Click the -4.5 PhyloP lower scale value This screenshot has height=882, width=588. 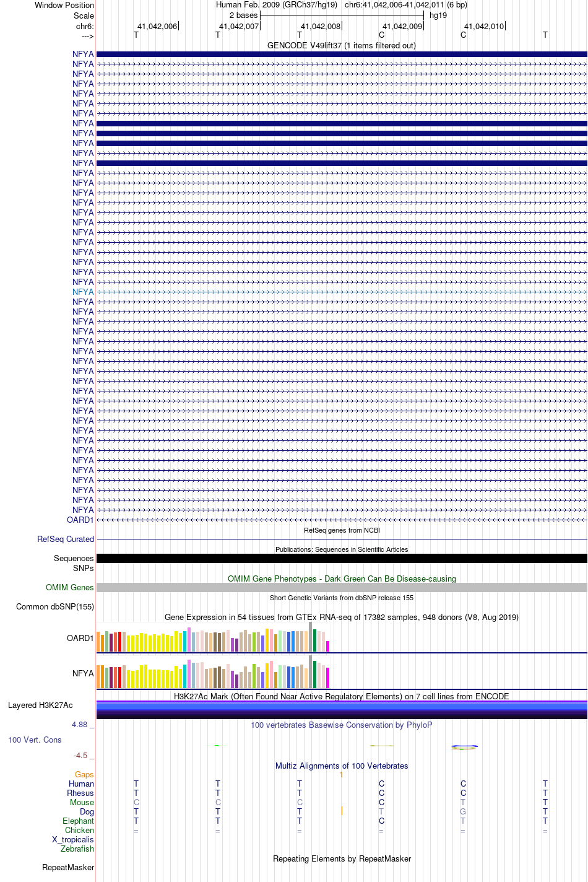tap(84, 755)
